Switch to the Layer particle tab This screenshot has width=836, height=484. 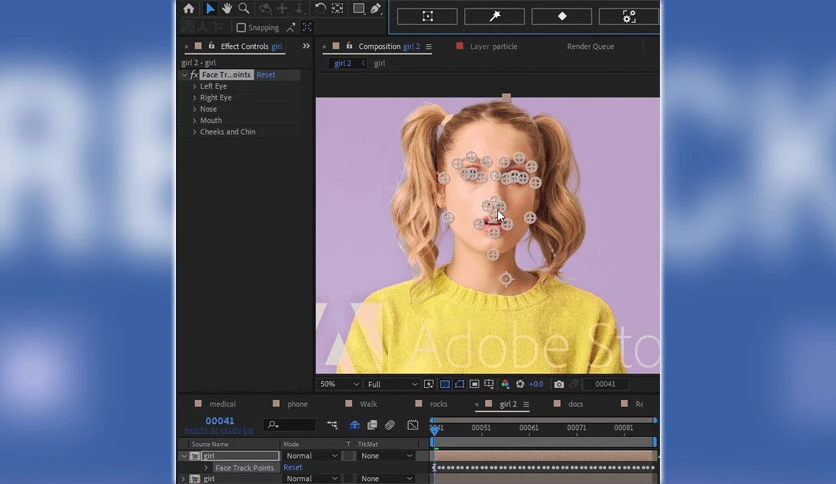pyautogui.click(x=493, y=46)
